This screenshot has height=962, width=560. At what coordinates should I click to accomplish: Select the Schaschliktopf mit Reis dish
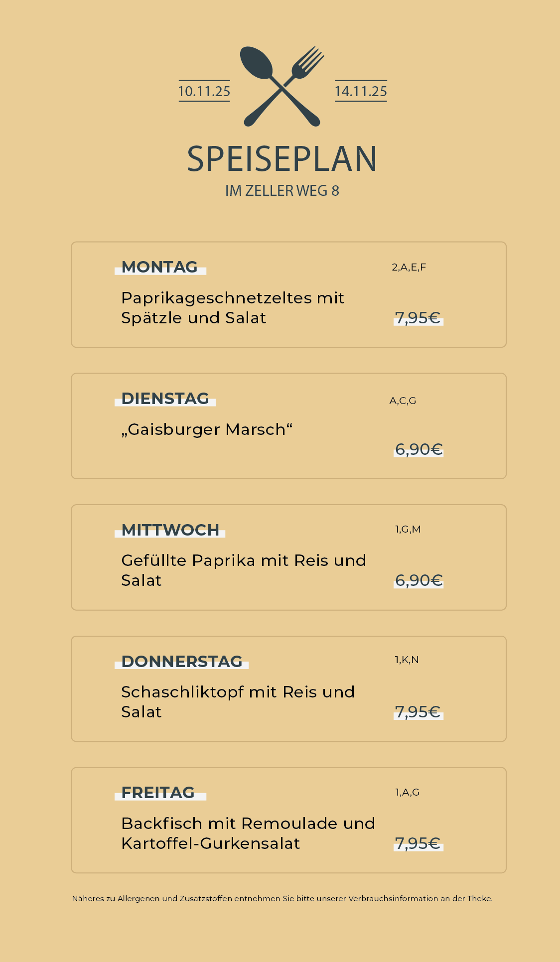(238, 702)
